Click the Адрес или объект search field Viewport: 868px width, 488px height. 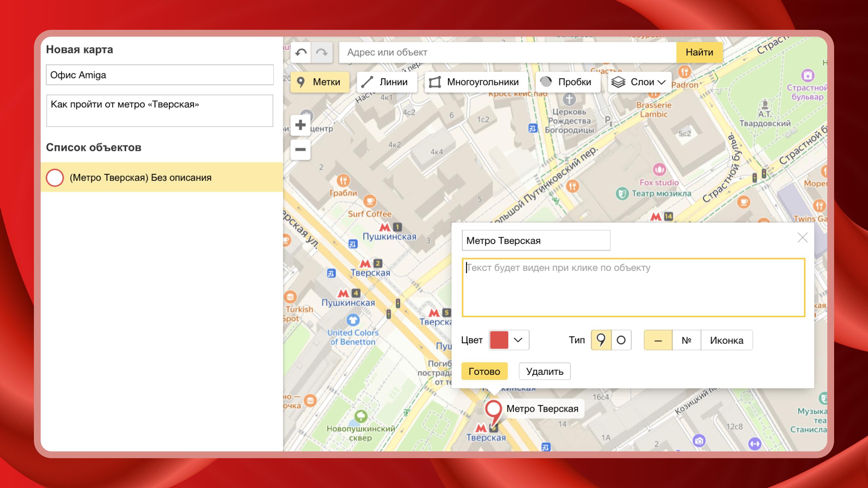(507, 53)
